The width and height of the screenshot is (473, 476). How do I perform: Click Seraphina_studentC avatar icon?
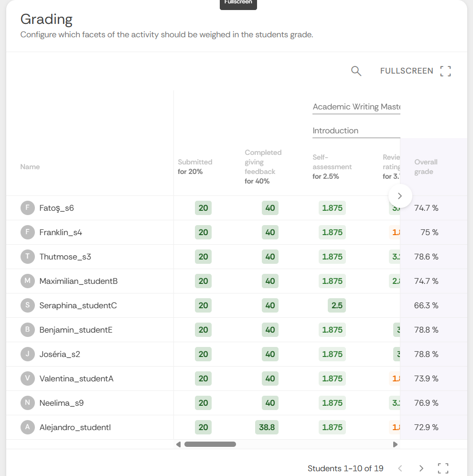(x=28, y=305)
